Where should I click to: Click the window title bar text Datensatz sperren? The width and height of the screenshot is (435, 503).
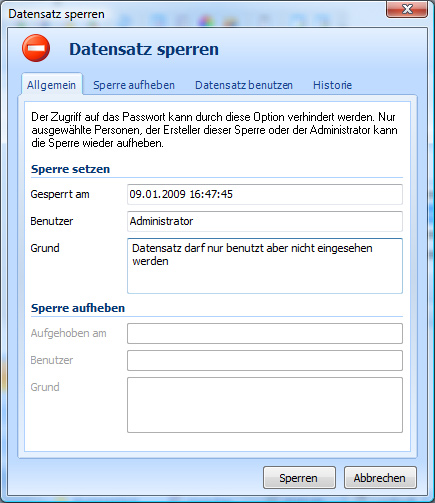pyautogui.click(x=56, y=14)
